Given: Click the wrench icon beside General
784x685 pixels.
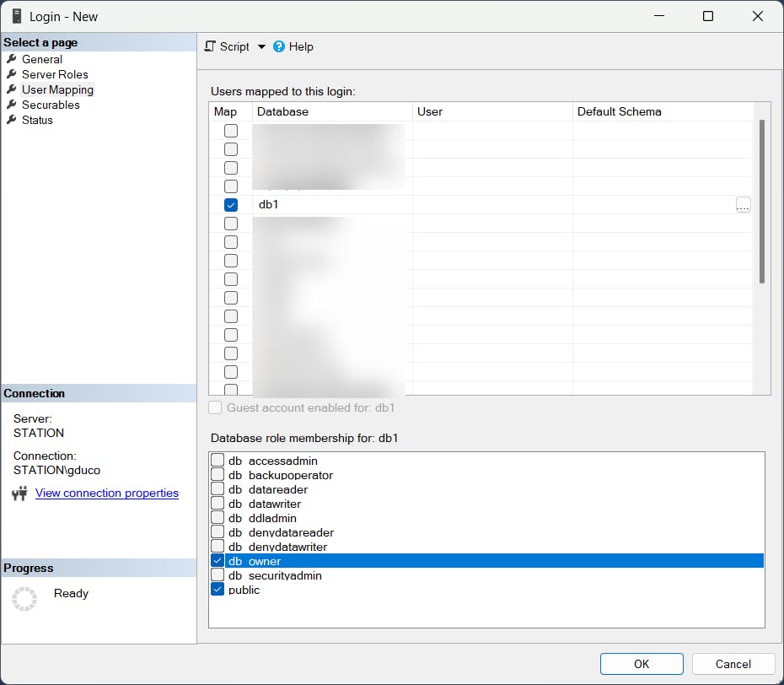Looking at the screenshot, I should click(12, 59).
